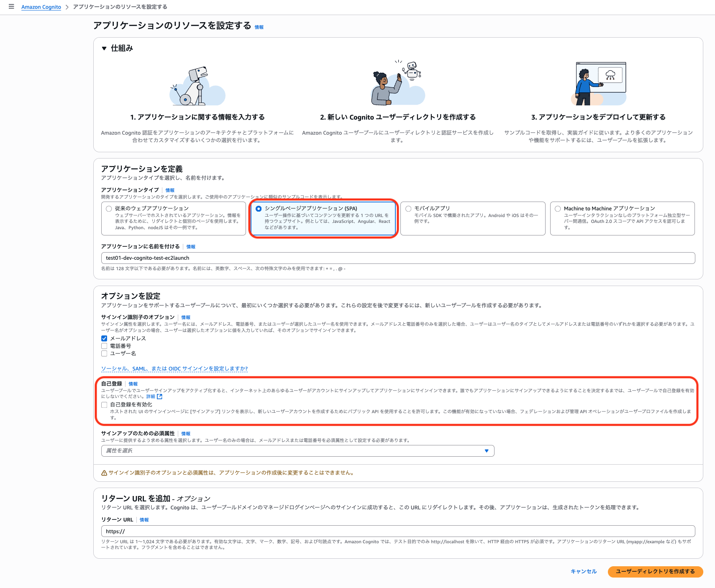Screen dimensions: 715x588
Task: Select シングルページアプリケーション (SPA) radio option
Action: point(259,209)
